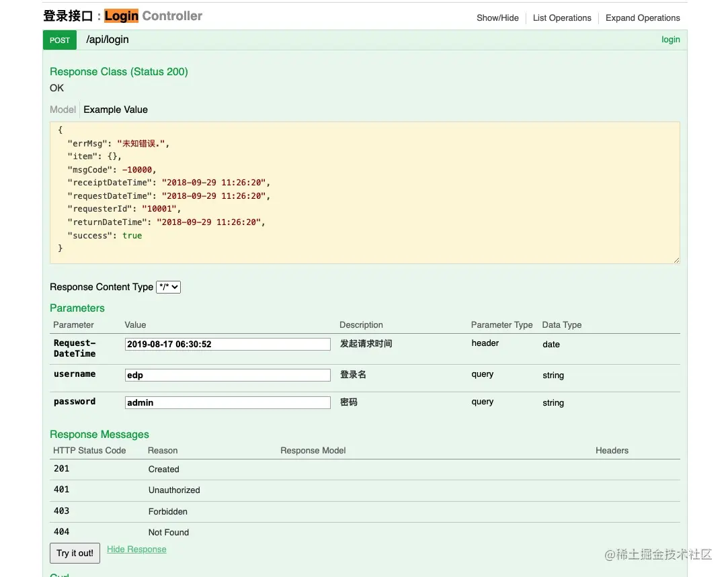Click the 发起请求时间 description
This screenshot has width=728, height=577.
point(366,344)
